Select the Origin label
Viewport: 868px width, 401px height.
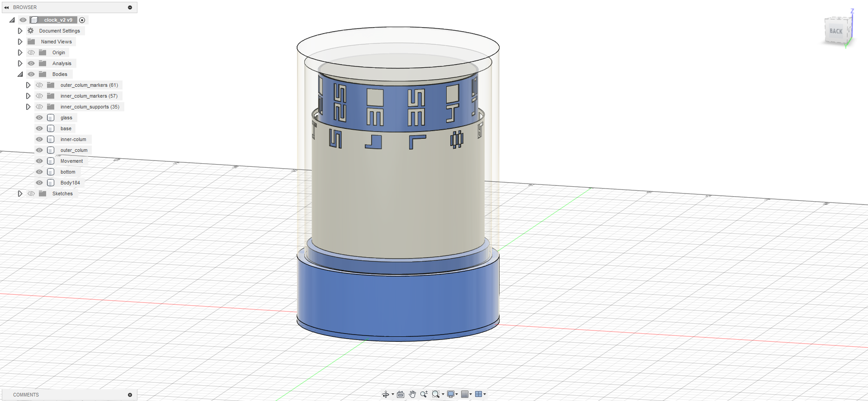click(x=59, y=52)
